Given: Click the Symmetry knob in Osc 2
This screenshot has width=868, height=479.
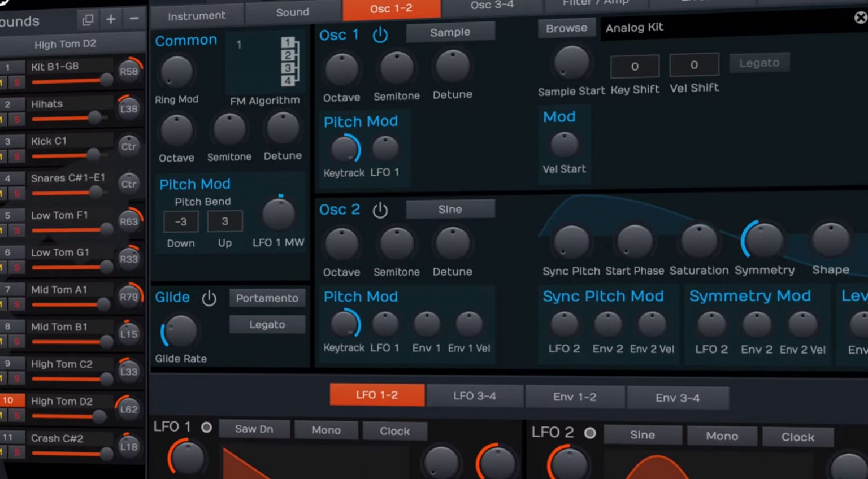Looking at the screenshot, I should coord(763,240).
